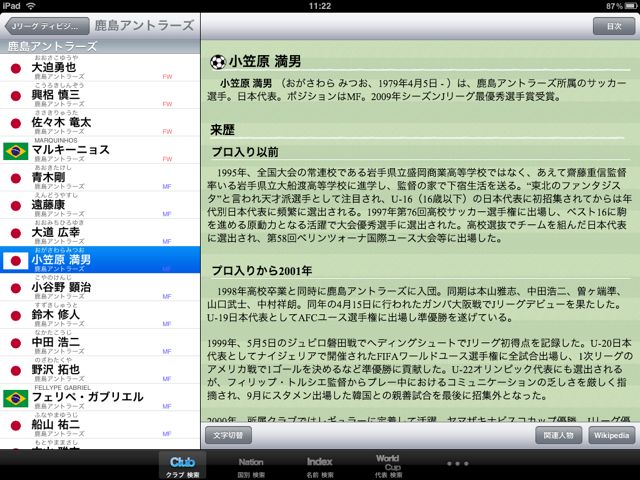Tap Japan flag next to 野沢 拓也
640x480 pixels.
(16, 371)
